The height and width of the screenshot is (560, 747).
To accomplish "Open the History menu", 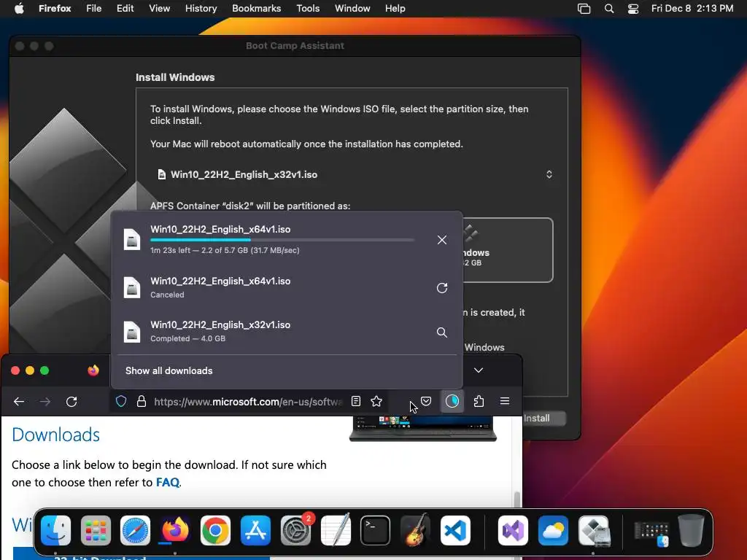I will pyautogui.click(x=201, y=9).
